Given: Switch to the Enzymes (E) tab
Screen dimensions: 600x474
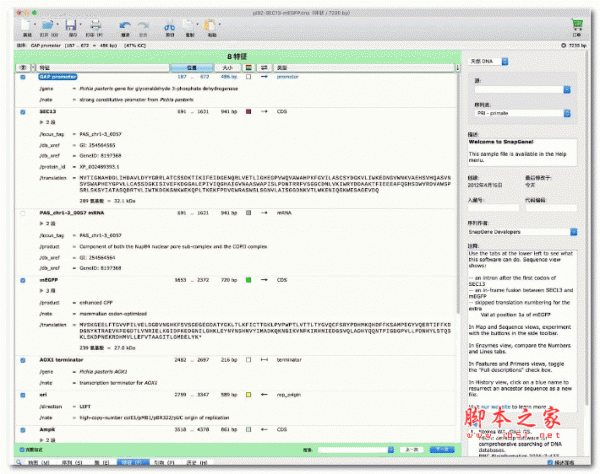Looking at the screenshot, I should [101, 463].
